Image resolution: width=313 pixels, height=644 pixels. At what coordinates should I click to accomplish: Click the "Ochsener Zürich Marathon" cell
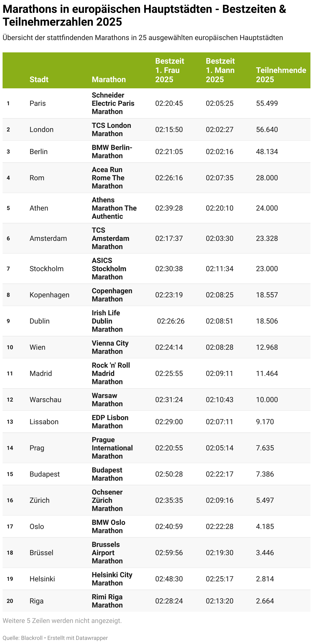click(x=107, y=500)
